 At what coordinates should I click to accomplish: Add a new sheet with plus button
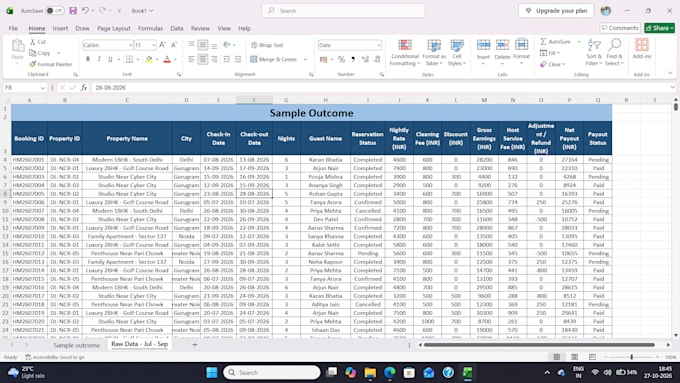(194, 344)
